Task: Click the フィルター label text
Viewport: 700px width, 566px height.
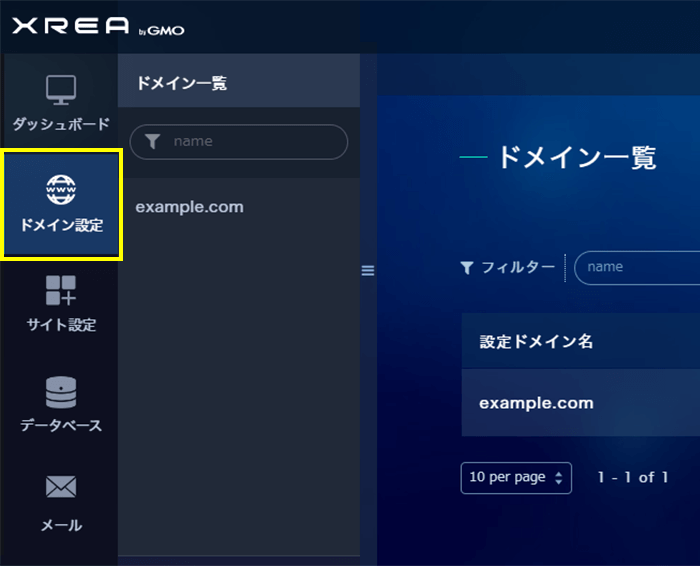Action: 517,268
